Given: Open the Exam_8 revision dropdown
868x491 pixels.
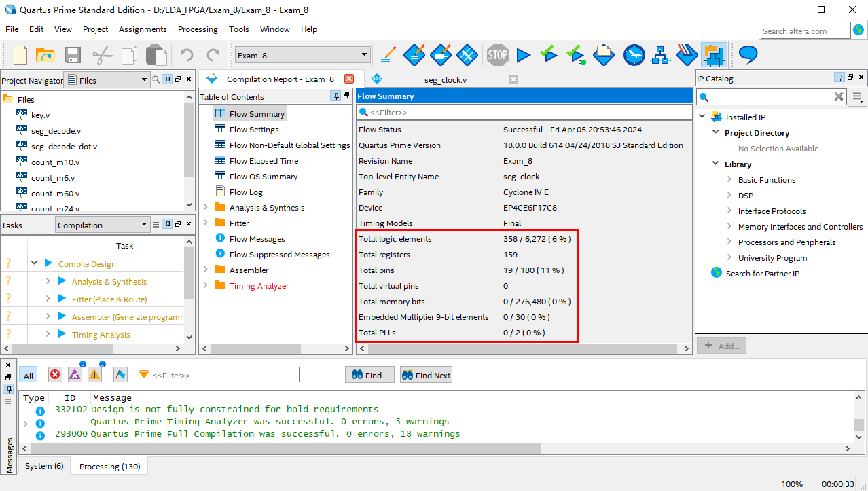Looking at the screenshot, I should pyautogui.click(x=302, y=55).
